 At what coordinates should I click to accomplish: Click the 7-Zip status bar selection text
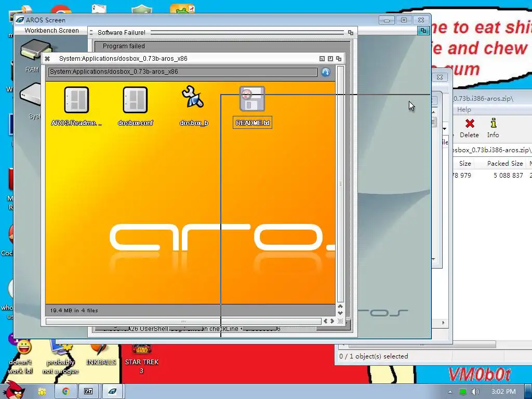374,356
